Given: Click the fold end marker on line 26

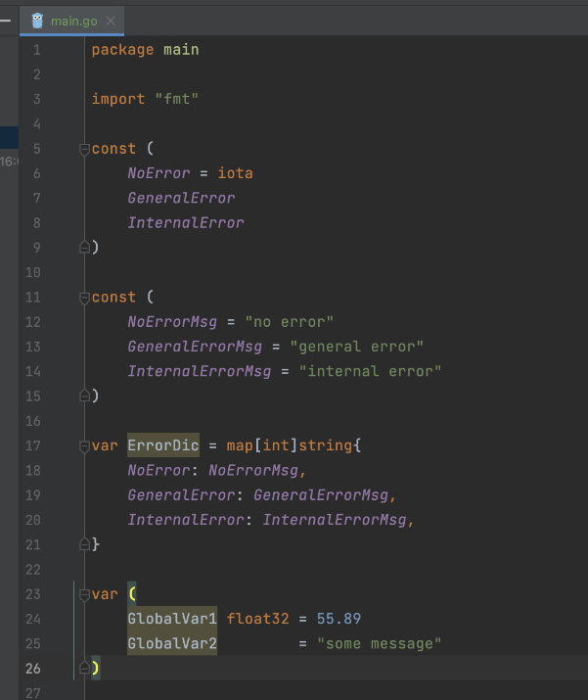Looking at the screenshot, I should tap(84, 668).
